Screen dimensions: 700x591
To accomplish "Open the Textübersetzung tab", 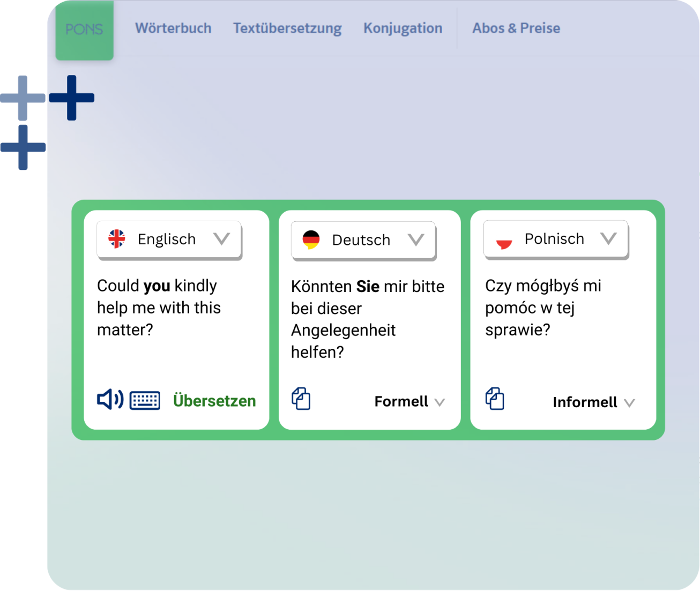I will click(x=287, y=28).
